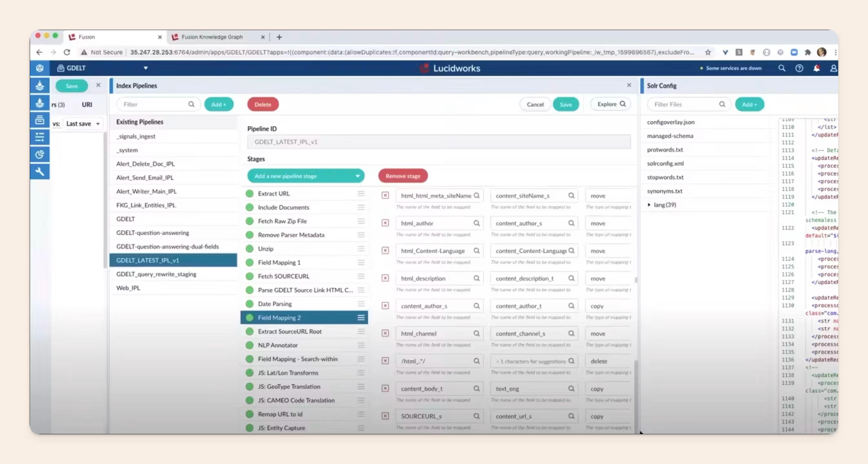Viewport: 868px width, 464px height.
Task: Toggle the Include Documents stage green indicator
Action: (x=249, y=207)
